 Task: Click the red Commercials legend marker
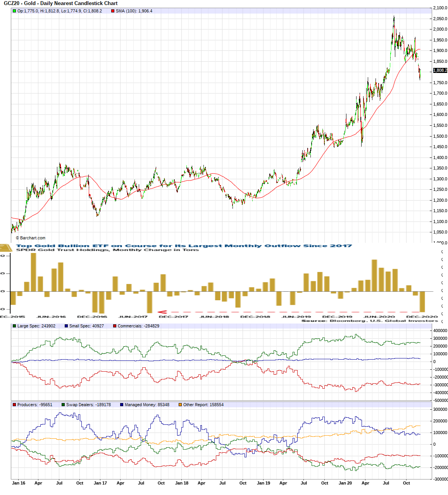click(115, 326)
